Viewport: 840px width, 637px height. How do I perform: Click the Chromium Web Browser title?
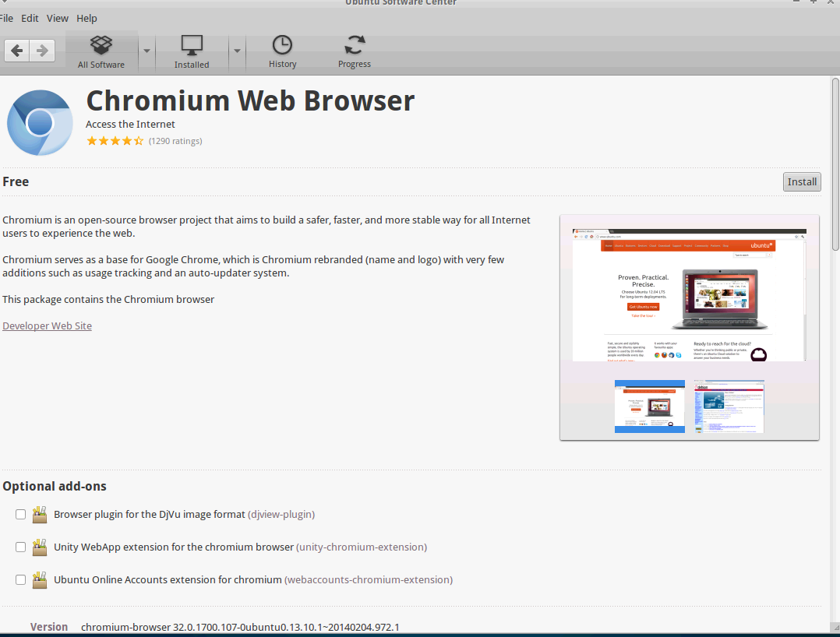(250, 100)
